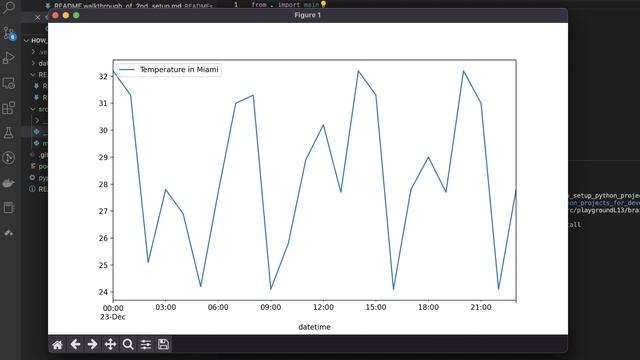Open Run and Debug in the activity bar
The height and width of the screenshot is (360, 640).
pos(9,58)
